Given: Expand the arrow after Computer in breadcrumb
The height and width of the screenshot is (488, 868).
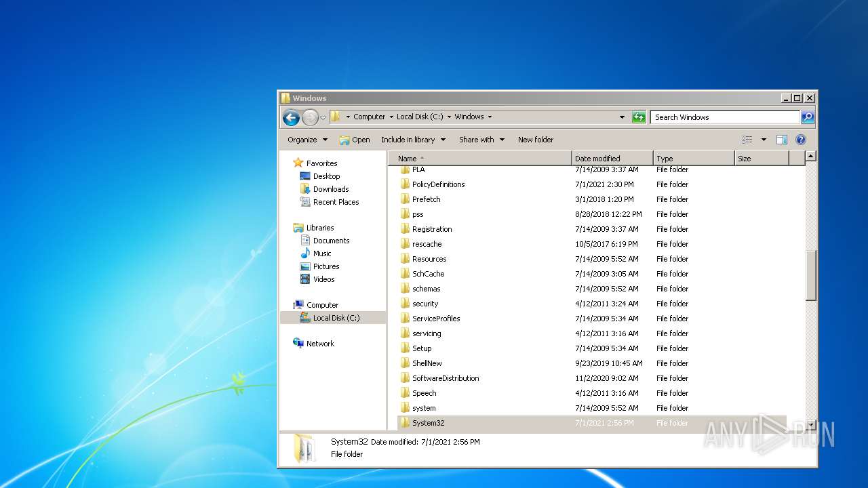Looking at the screenshot, I should [x=391, y=117].
